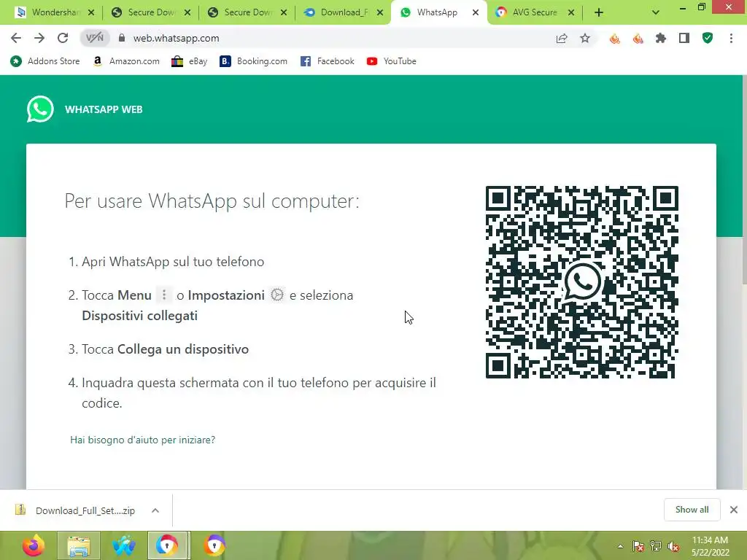The width and height of the screenshot is (747, 560).
Task: Close the AVG Secure tab
Action: pyautogui.click(x=570, y=13)
